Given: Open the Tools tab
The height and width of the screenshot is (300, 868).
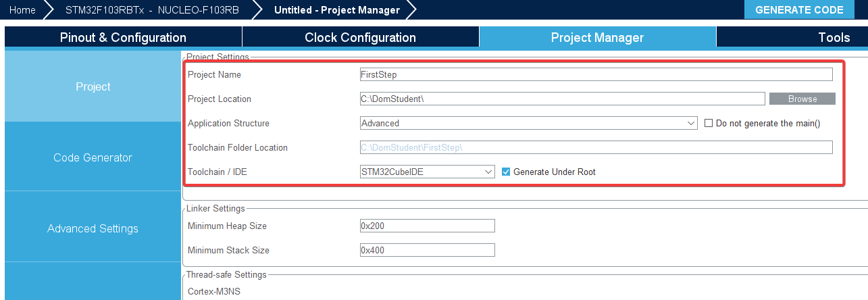Looking at the screenshot, I should pos(833,37).
